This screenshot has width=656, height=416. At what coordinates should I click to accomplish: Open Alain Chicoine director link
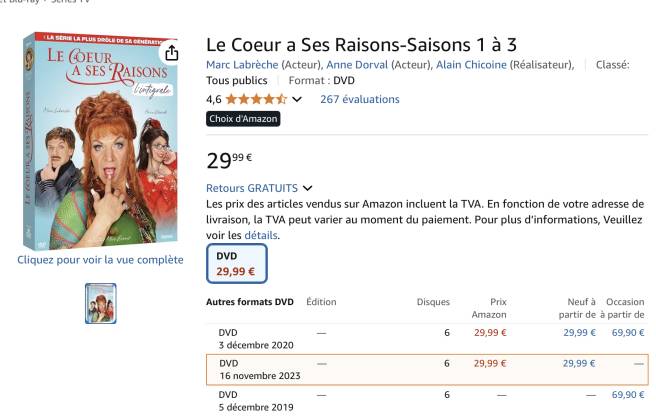coord(474,65)
